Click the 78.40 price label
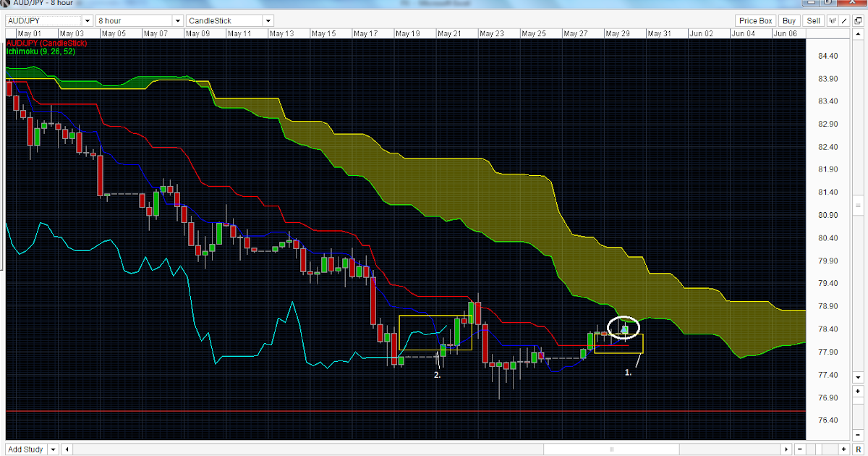 coord(828,329)
